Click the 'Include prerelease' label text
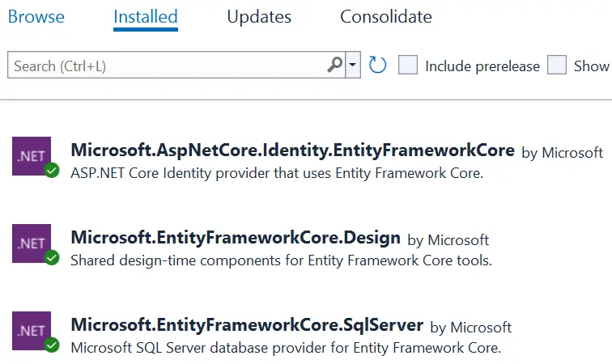The width and height of the screenshot is (612, 364). tap(482, 66)
